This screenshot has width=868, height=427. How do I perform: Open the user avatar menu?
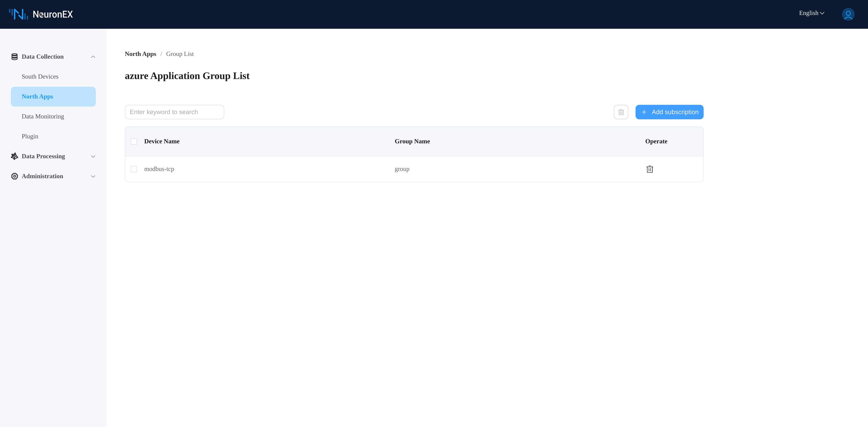point(848,14)
